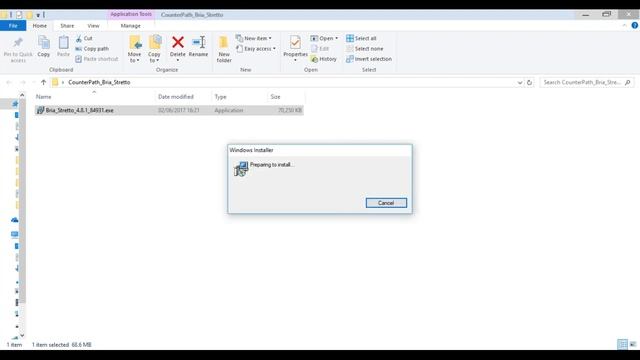Open the Copy to folder menu
This screenshot has width=640, height=360.
(x=154, y=49)
